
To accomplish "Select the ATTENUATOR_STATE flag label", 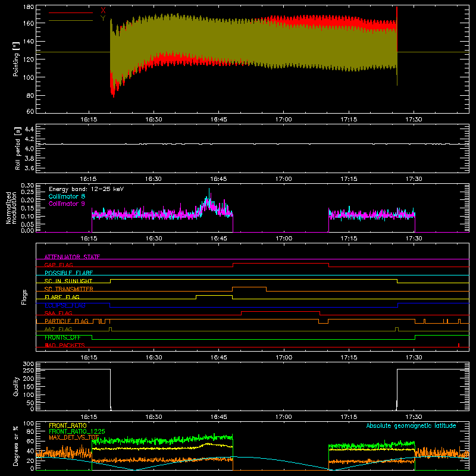I will (72, 257).
